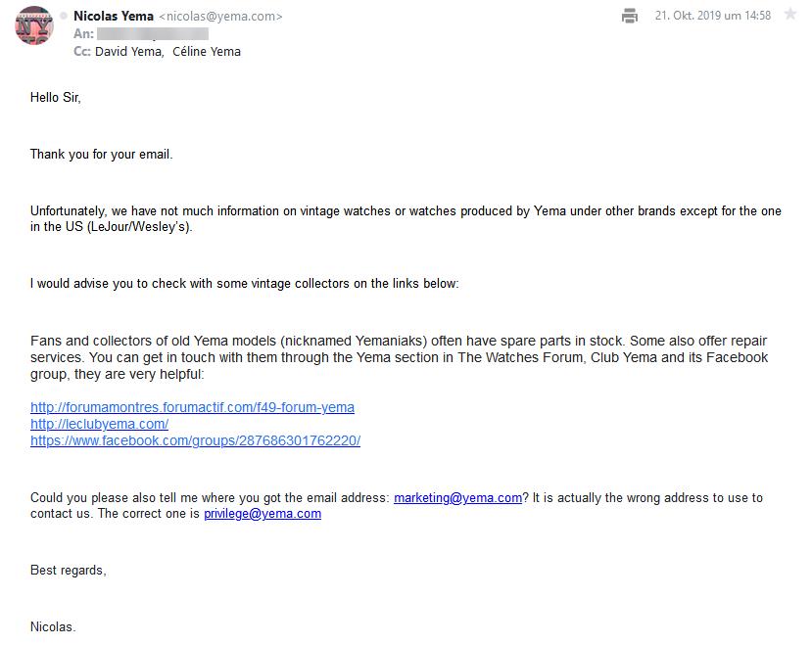Click the 'Hello Sir,' greeting line
This screenshot has height=645, width=812.
[56, 97]
